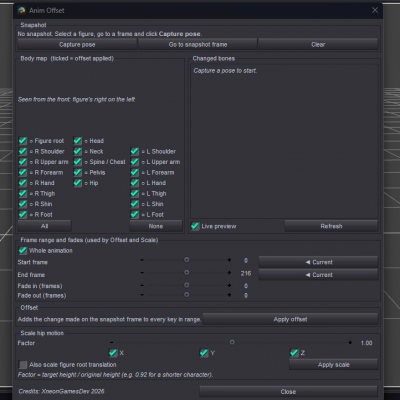Click the Fade out value 0
The height and width of the screenshot is (400, 400).
[246, 296]
